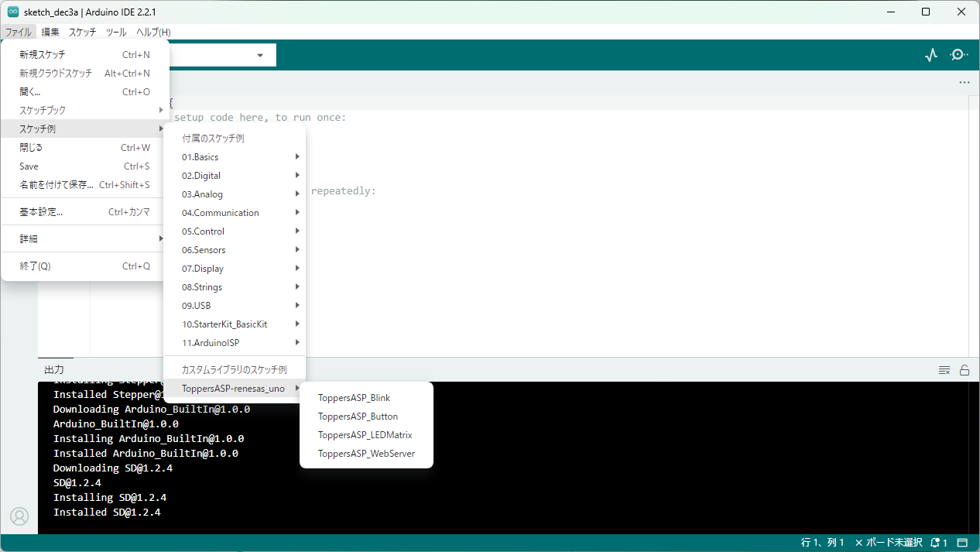Clear the output console
This screenshot has height=552, width=980.
pos(944,370)
